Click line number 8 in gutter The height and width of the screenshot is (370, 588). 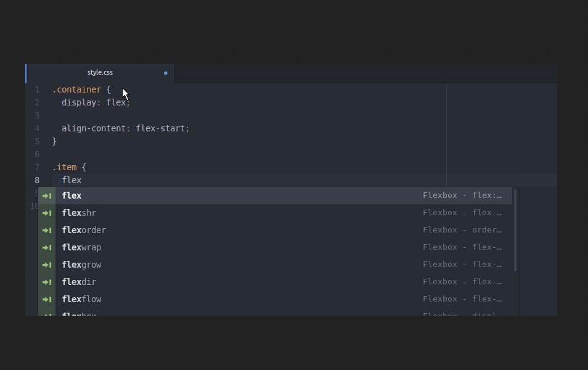tap(37, 180)
